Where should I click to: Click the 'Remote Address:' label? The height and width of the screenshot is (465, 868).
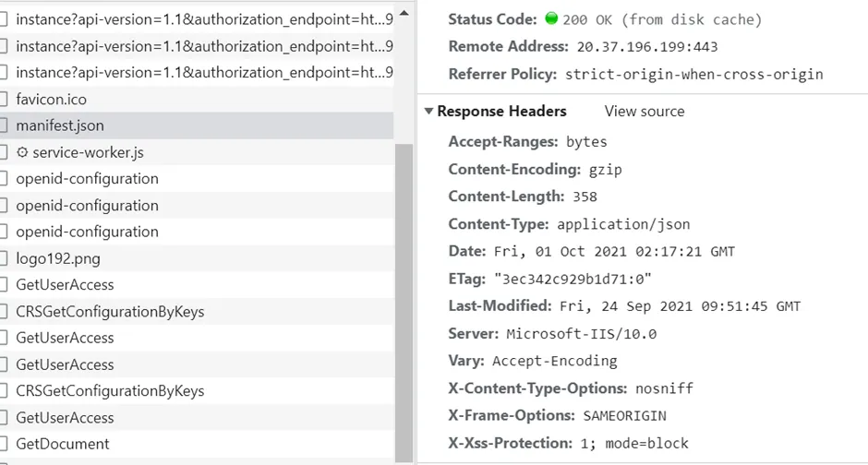coord(508,46)
